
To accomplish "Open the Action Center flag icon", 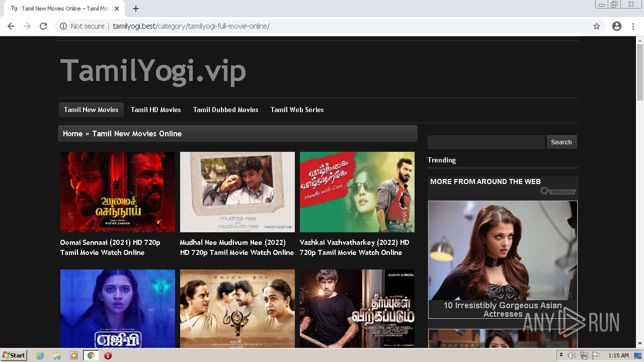I will pyautogui.click(x=596, y=355).
